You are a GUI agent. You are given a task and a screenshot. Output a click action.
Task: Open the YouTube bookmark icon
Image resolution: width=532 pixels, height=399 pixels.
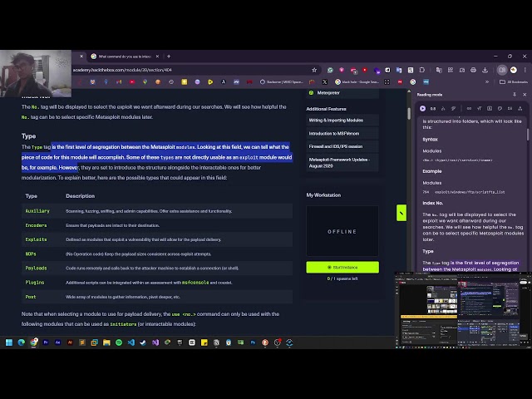click(132, 81)
